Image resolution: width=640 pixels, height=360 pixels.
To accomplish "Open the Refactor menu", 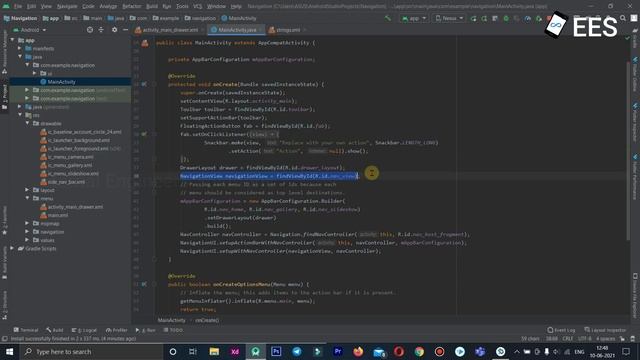I will (131, 6).
